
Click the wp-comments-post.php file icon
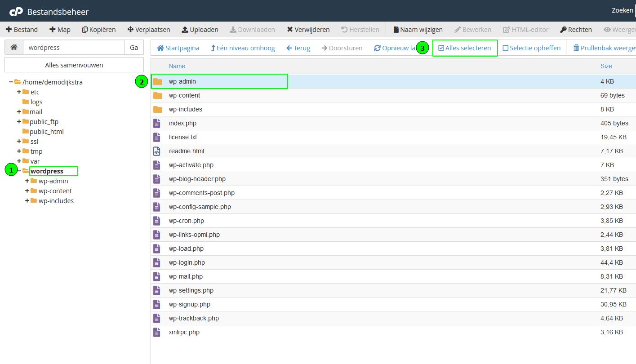(156, 193)
